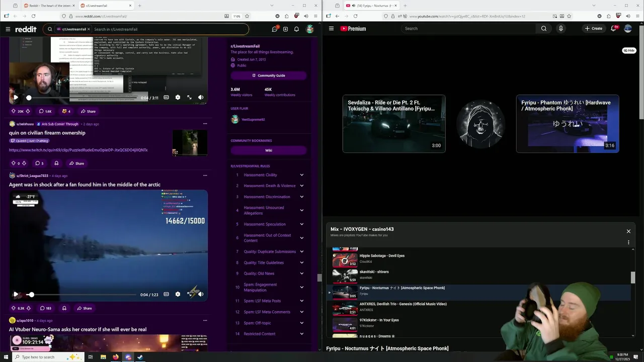Start YouTube voice search microphone
The image size is (644, 362).
561,29
